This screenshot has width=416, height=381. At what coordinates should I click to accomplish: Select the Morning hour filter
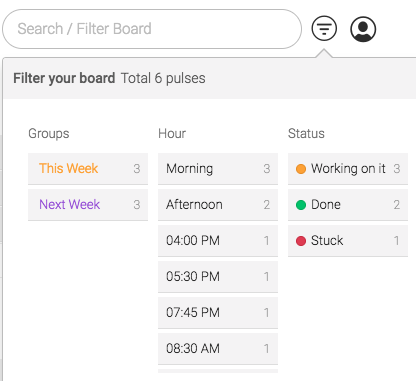(218, 169)
